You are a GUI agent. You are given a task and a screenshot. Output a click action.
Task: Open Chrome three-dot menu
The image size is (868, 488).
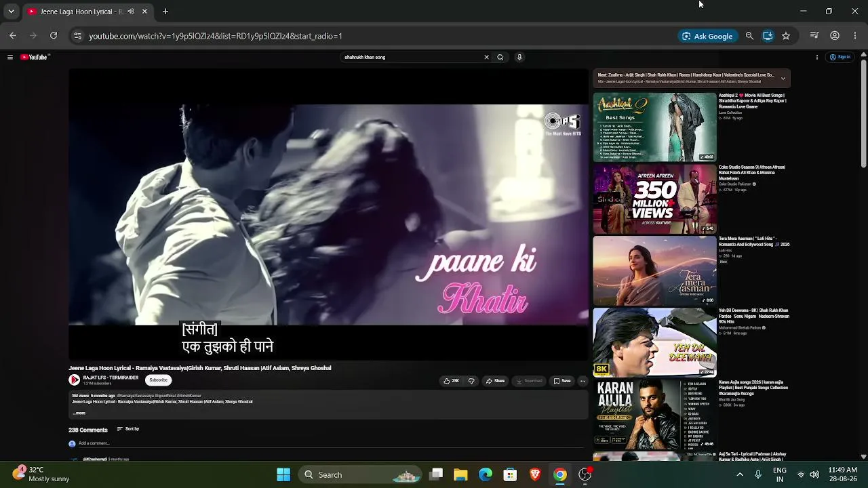pyautogui.click(x=855, y=36)
